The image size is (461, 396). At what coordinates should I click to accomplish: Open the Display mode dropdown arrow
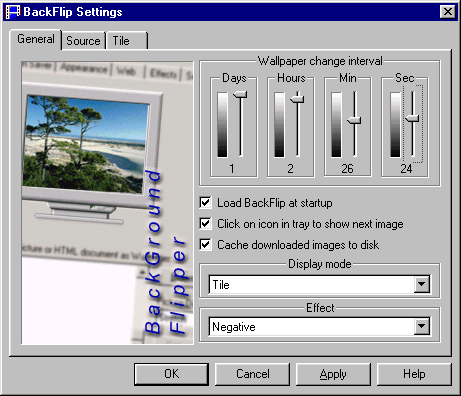point(422,285)
